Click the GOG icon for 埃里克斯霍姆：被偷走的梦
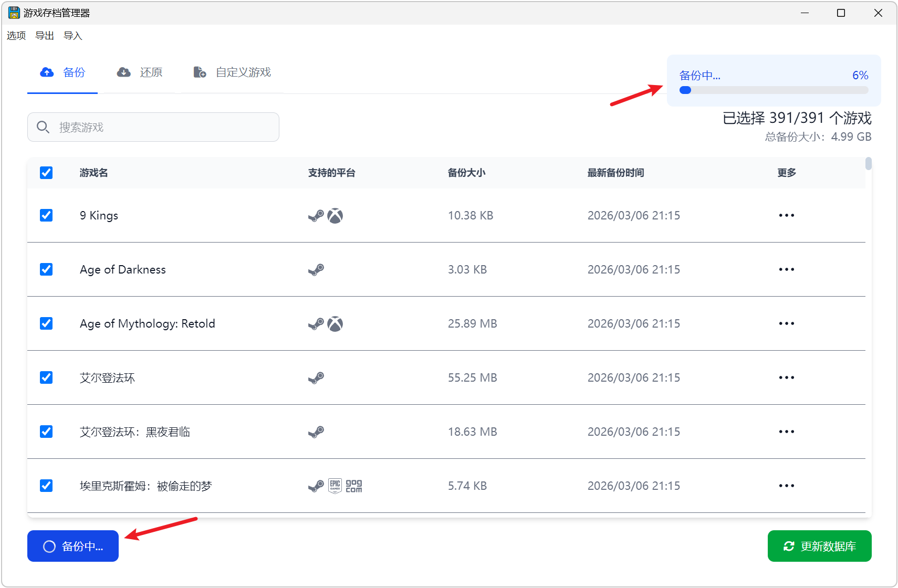 (x=354, y=486)
